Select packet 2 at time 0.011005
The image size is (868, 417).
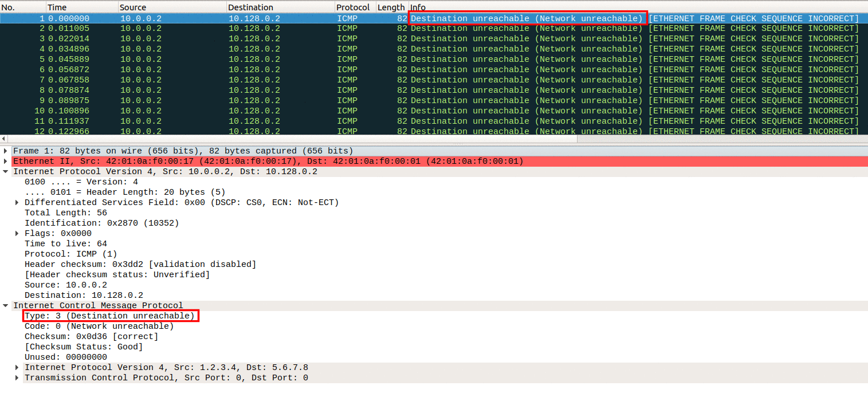[x=434, y=29]
